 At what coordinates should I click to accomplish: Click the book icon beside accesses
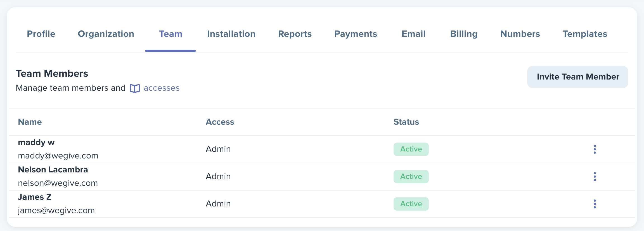[x=135, y=88]
